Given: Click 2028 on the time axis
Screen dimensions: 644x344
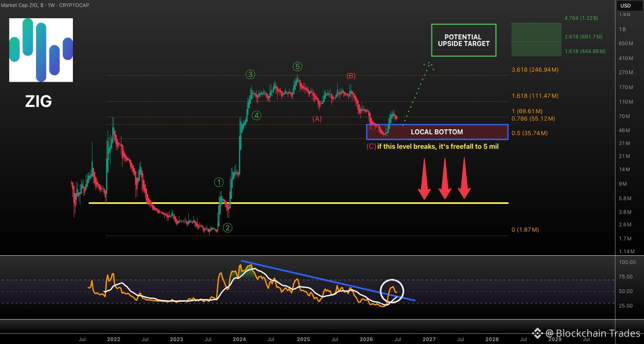Looking at the screenshot, I should pos(492,339).
